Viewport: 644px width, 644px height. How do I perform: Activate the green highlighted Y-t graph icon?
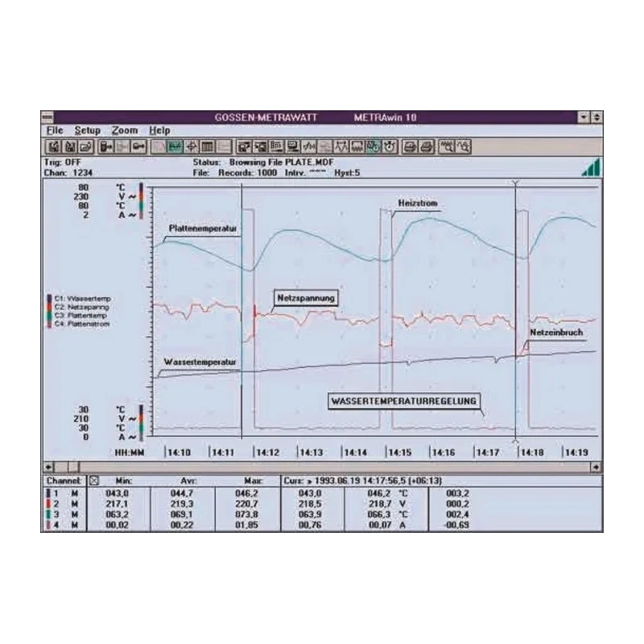(x=175, y=147)
